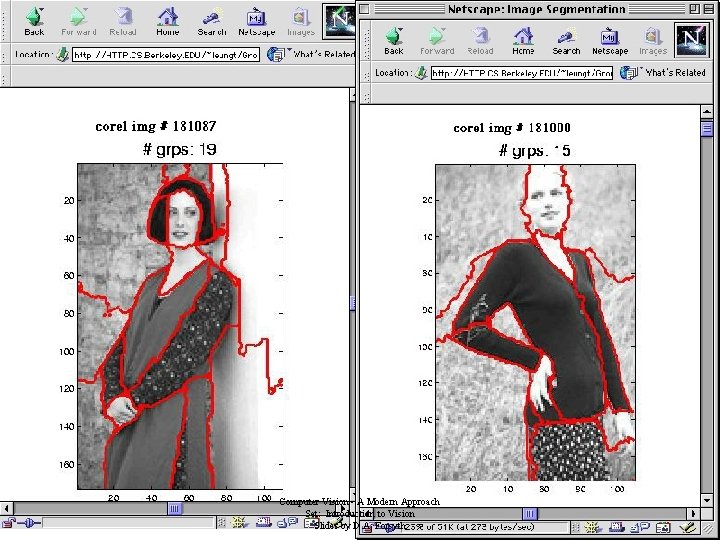Collapse the component bar grip in front window

[576, 528]
